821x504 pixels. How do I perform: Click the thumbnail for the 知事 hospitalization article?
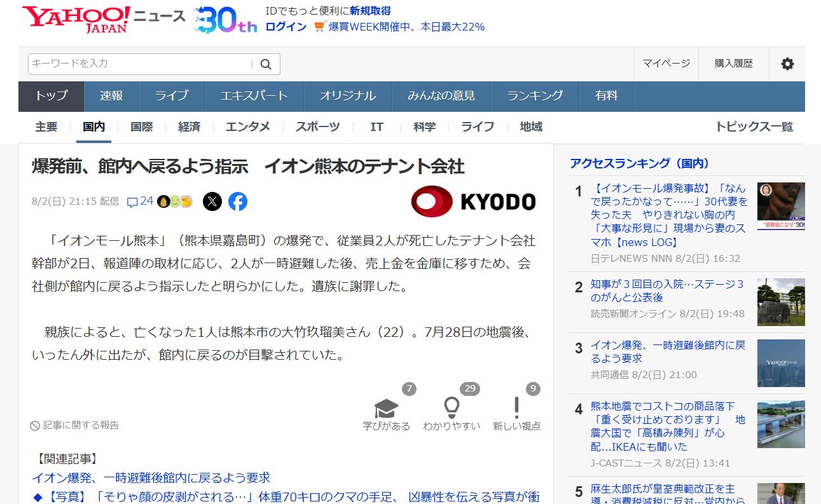[x=781, y=302]
